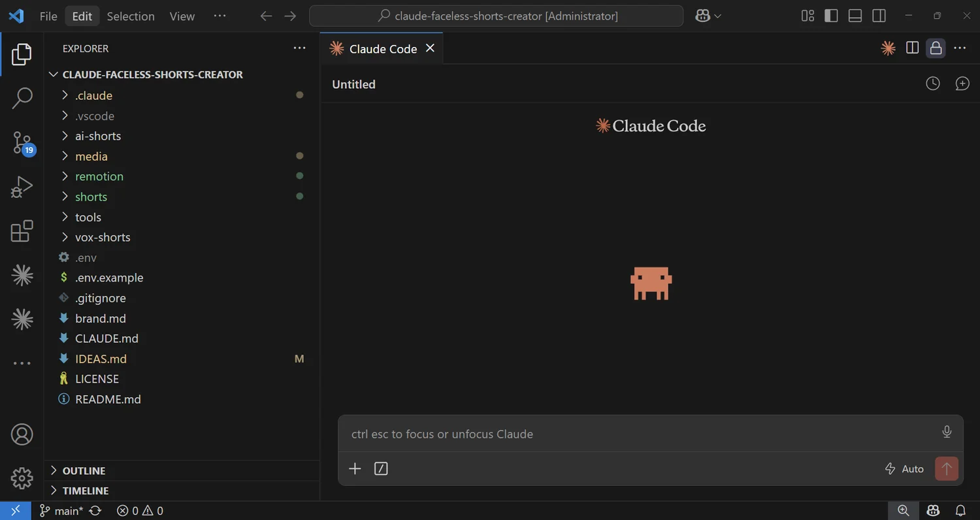Click the Copilot status icon in status bar
Image resolution: width=980 pixels, height=520 pixels.
pyautogui.click(x=933, y=511)
